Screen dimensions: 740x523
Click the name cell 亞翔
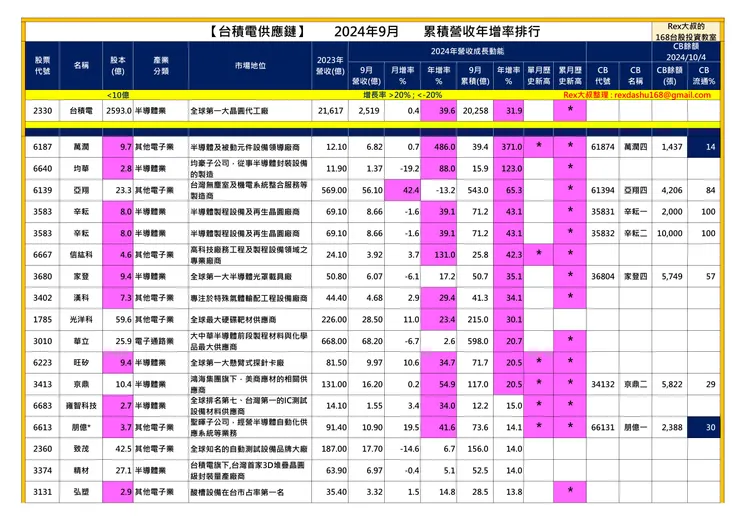click(81, 190)
